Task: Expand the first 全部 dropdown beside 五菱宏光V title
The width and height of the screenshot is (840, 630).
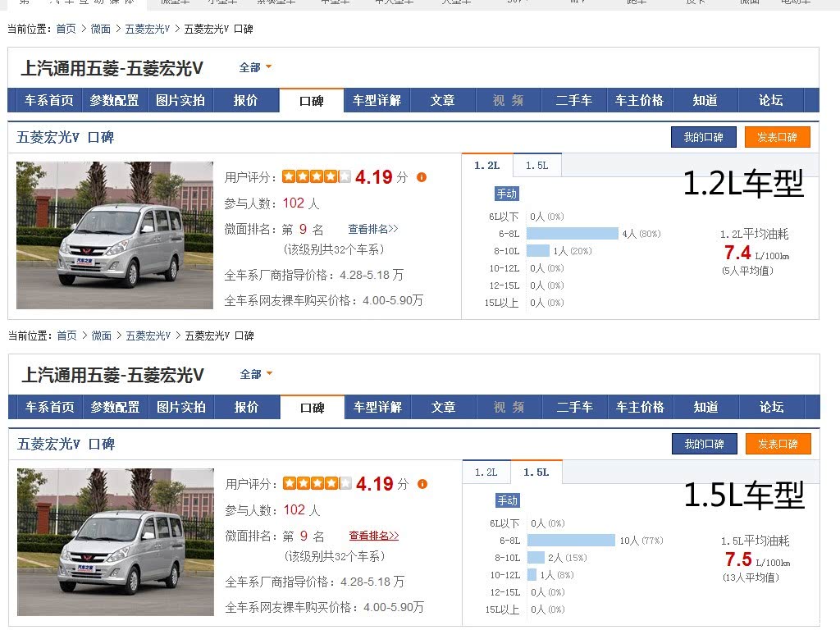Action: click(256, 67)
